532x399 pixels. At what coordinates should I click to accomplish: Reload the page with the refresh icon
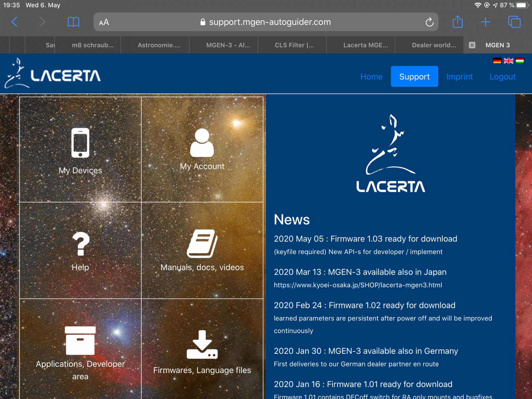[x=429, y=22]
